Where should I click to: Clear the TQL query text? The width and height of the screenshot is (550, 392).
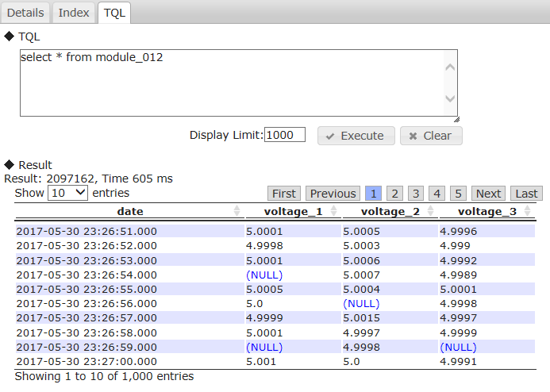pos(430,136)
